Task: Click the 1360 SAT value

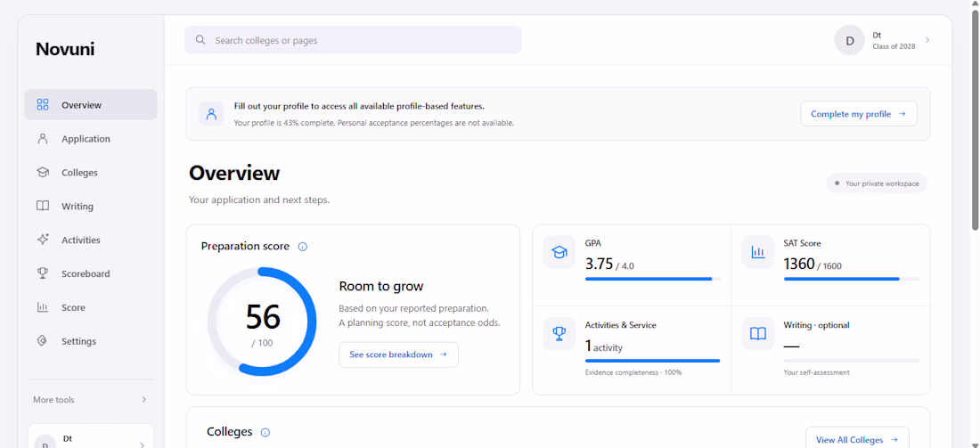Action: pos(799,265)
